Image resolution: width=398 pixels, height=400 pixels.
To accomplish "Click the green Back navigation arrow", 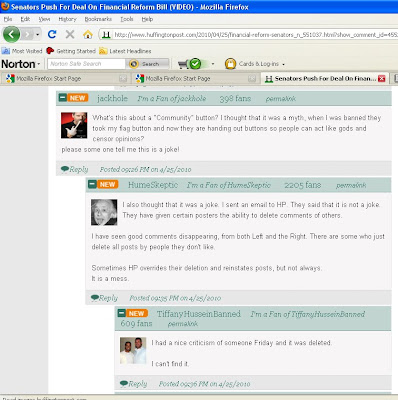I will [11, 34].
